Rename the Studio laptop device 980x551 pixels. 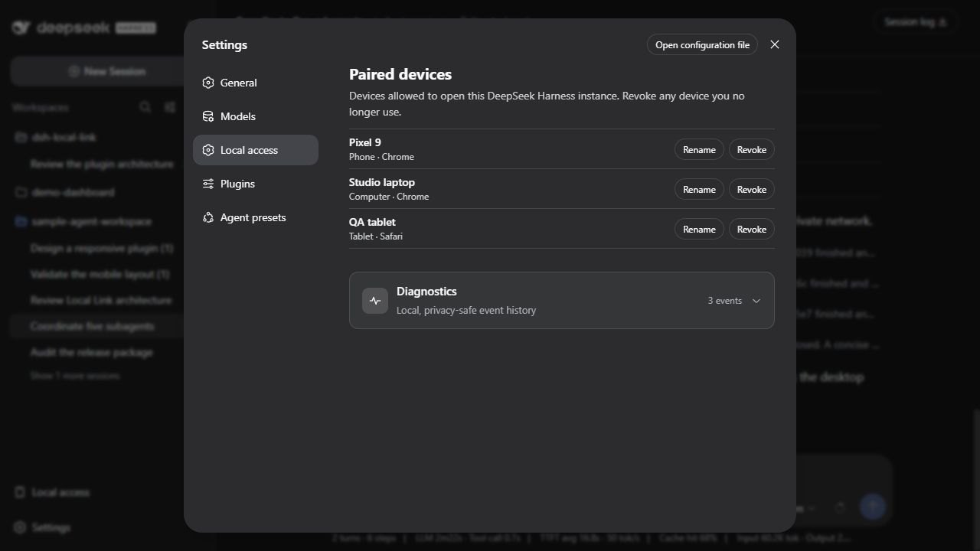(x=699, y=189)
